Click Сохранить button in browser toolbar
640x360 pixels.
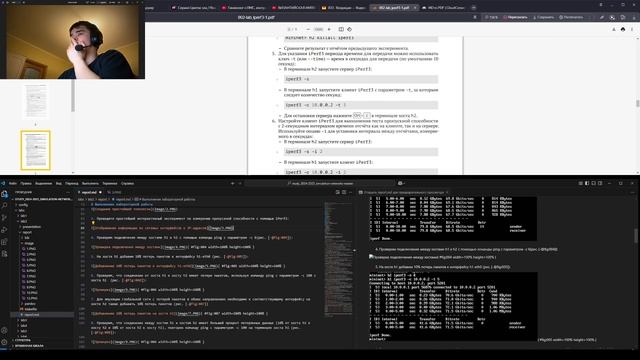pos(543,18)
